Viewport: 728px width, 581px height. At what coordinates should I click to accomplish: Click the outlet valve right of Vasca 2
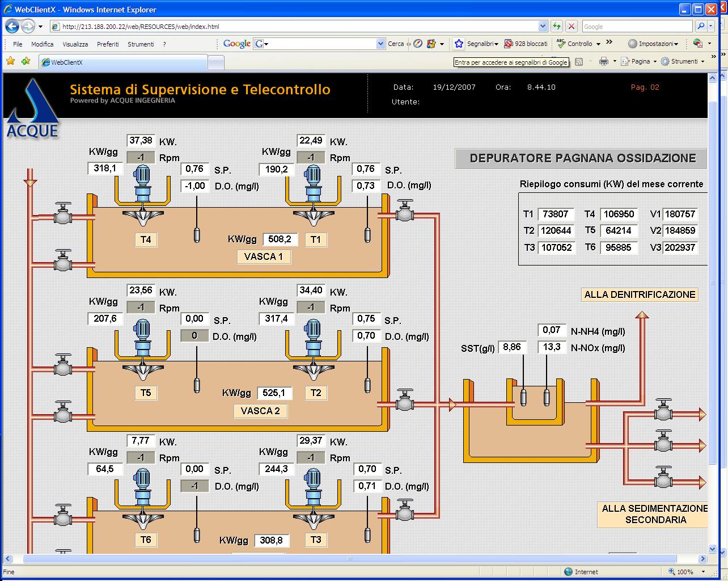click(x=405, y=401)
